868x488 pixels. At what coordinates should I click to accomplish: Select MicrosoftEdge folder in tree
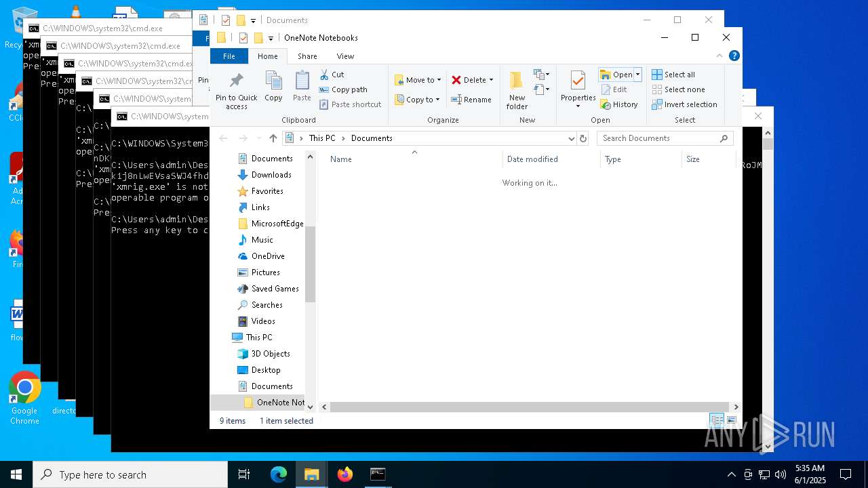click(x=271, y=224)
